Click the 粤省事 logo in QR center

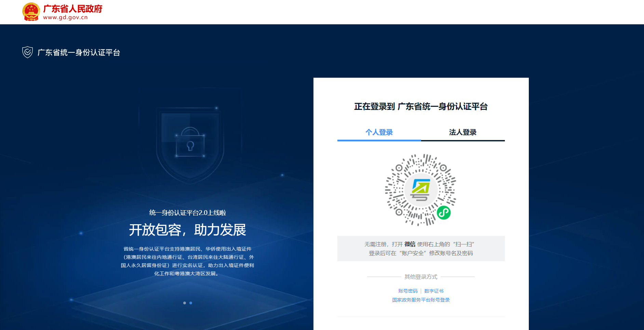(x=421, y=190)
